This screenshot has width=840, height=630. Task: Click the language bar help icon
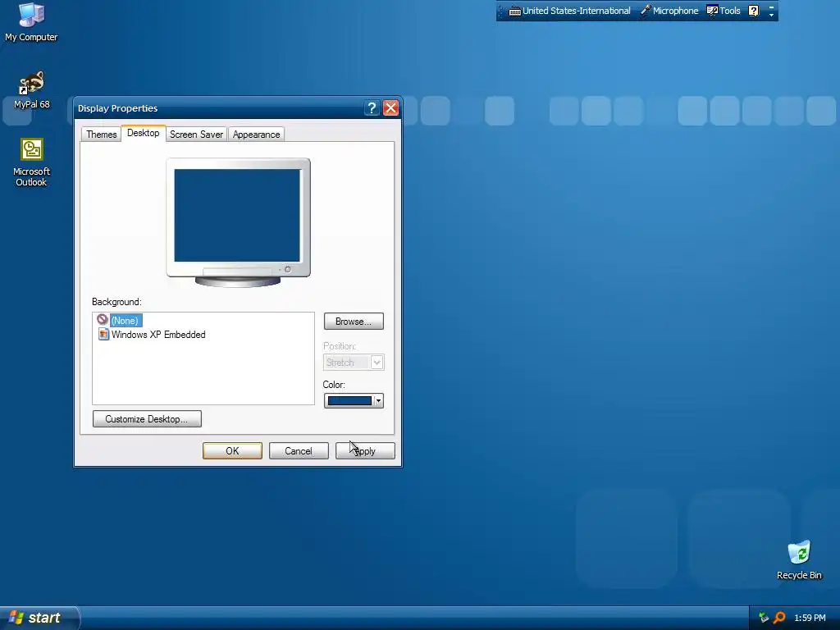coord(754,11)
